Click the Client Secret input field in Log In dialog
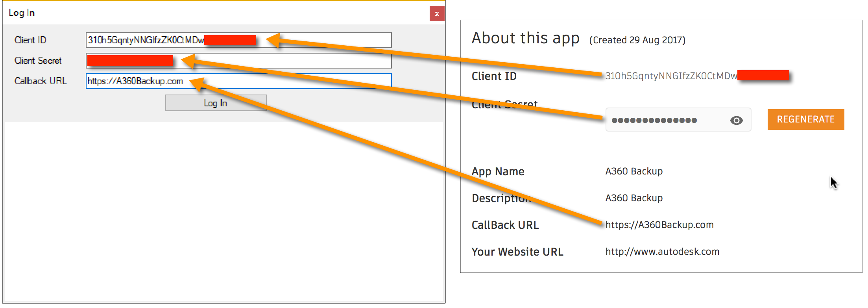868x308 pixels. coord(238,61)
